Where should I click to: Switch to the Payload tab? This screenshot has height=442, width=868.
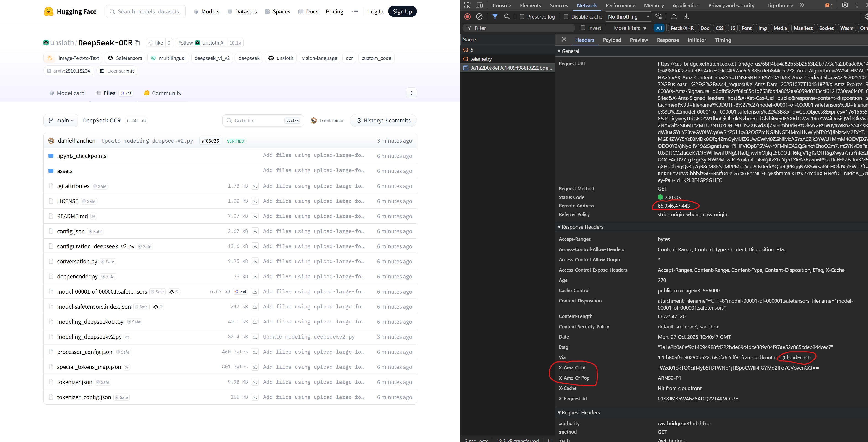tap(612, 40)
